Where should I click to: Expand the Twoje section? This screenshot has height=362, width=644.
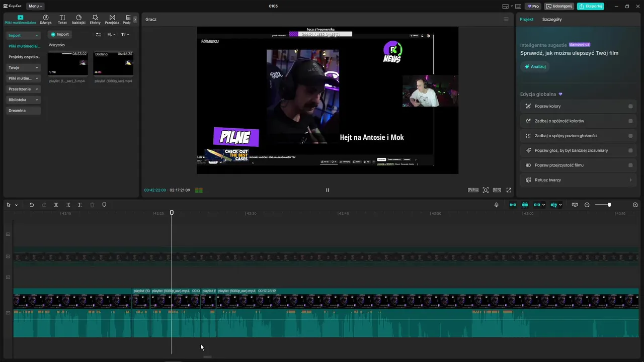click(x=23, y=67)
